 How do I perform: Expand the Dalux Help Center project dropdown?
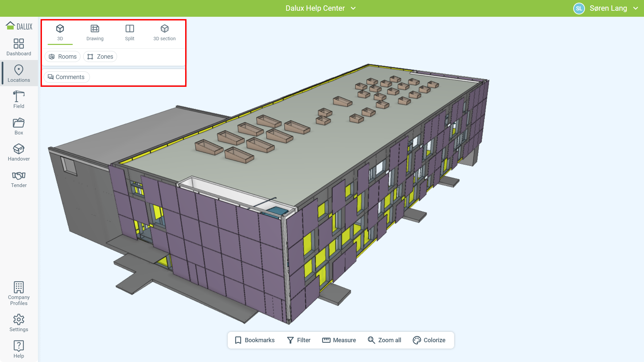pyautogui.click(x=320, y=8)
